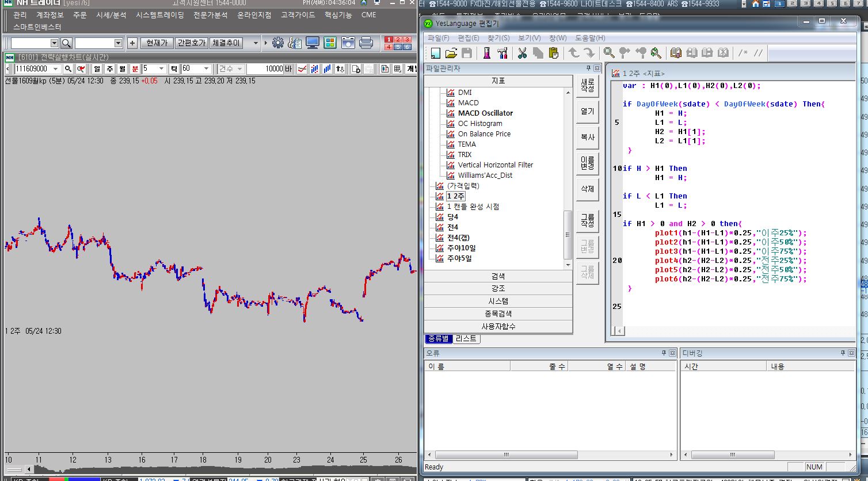Toggle the 틱 (tick) period button
This screenshot has height=481, width=868.
point(174,68)
